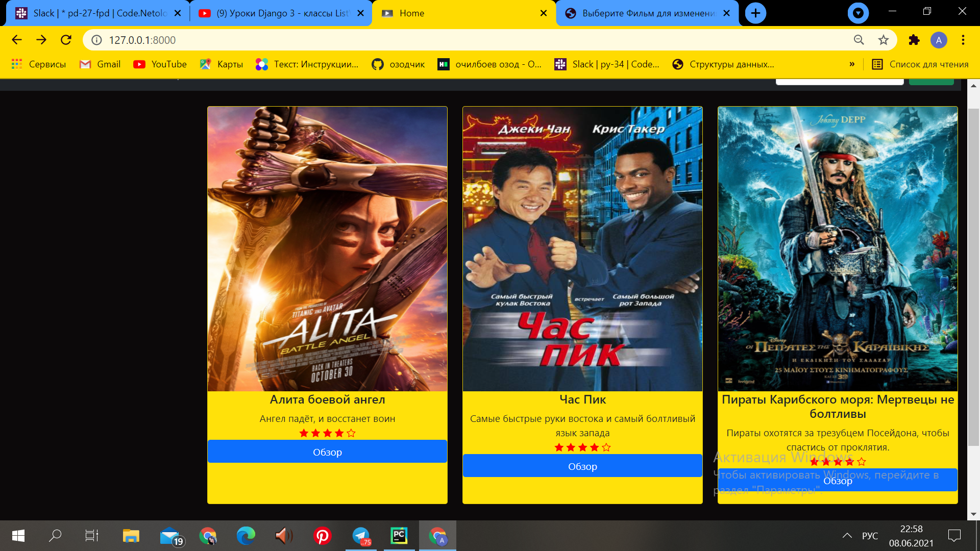This screenshot has height=551, width=980.
Task: Open the Текст: Инструкции bookmark
Action: point(307,64)
